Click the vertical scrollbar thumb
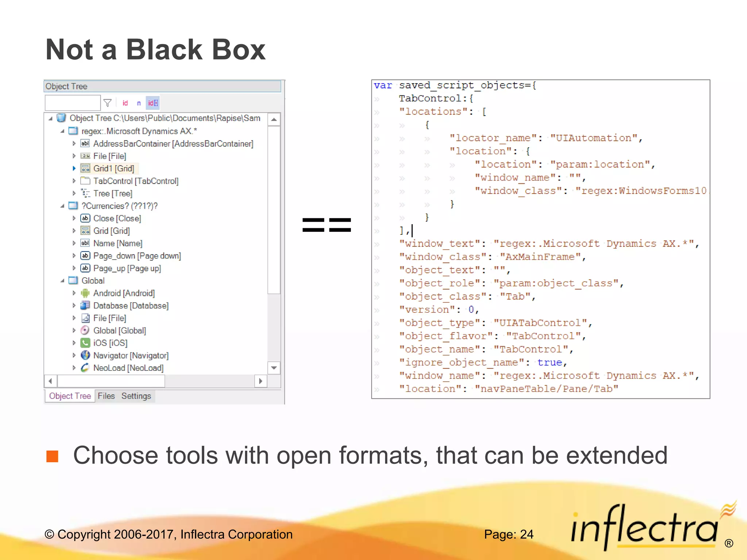Image resolution: width=747 pixels, height=560 pixels. (x=274, y=210)
